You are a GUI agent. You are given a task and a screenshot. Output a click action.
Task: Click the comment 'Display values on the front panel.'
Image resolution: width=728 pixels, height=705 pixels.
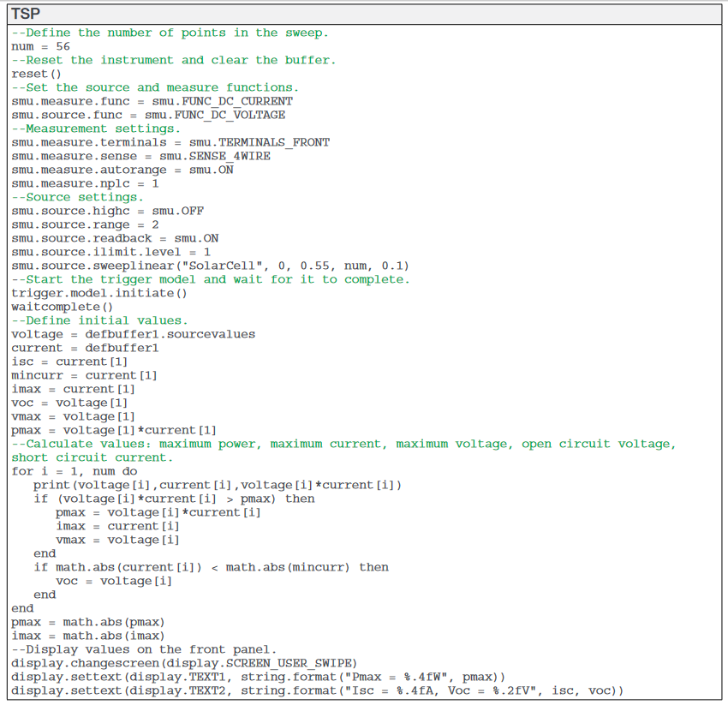(x=144, y=649)
